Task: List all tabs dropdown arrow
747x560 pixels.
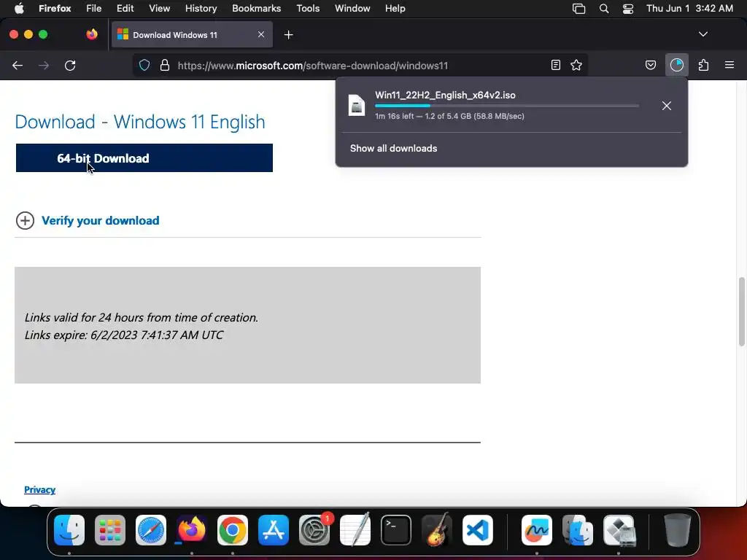Action: (703, 34)
